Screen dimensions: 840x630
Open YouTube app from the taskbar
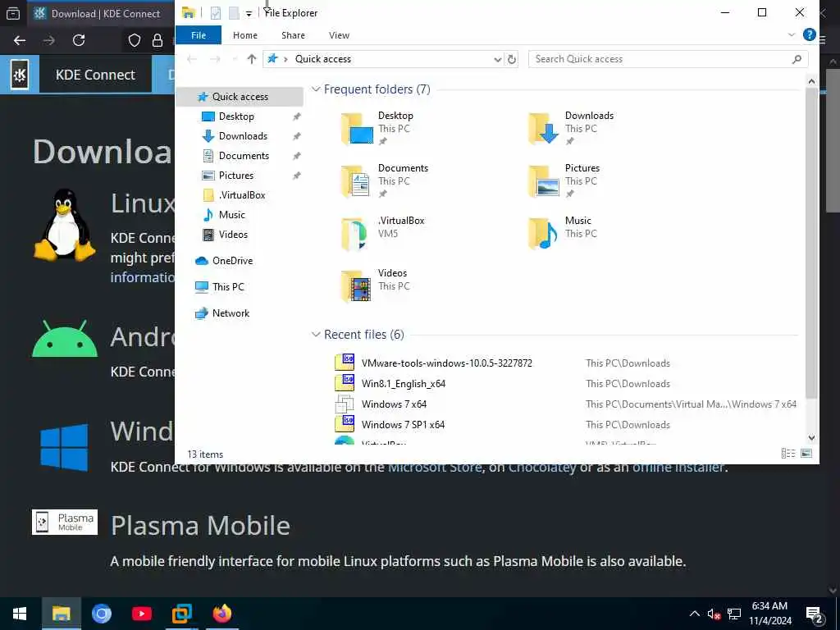click(141, 614)
